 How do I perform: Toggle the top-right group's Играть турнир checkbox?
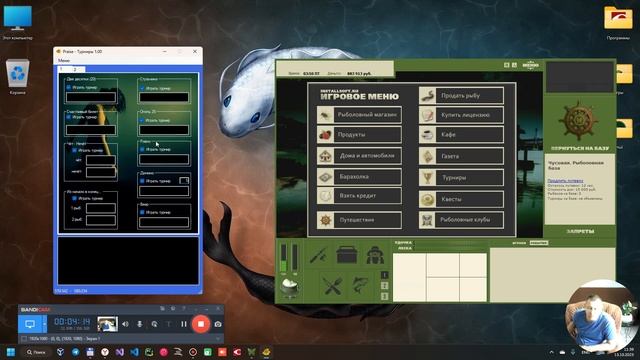pyautogui.click(x=142, y=88)
